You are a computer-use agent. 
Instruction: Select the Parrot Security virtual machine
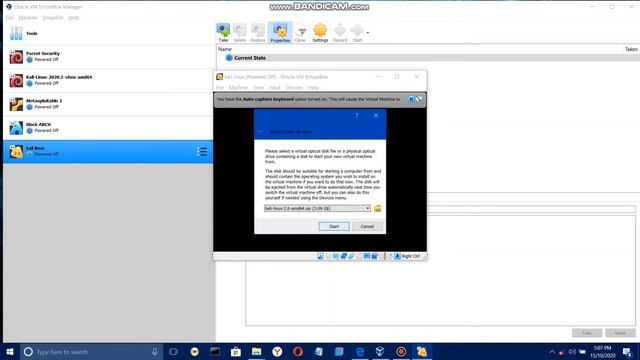click(x=108, y=57)
